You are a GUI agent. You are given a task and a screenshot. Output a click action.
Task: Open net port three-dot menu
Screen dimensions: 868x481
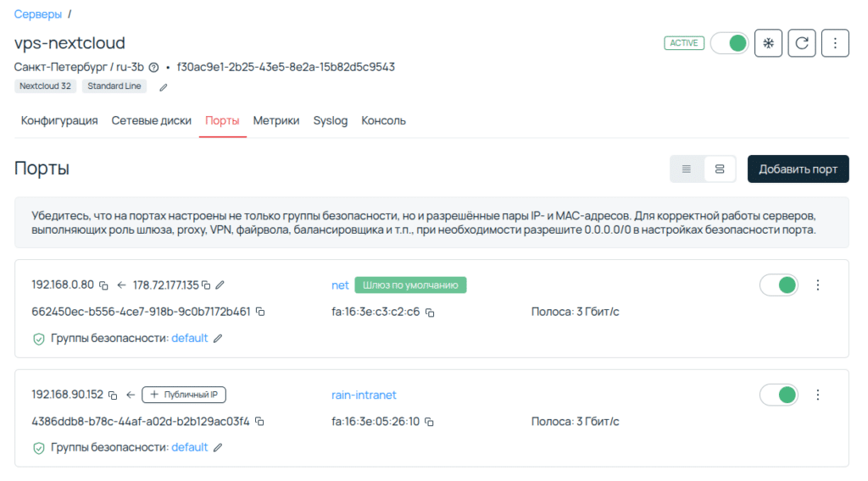(x=818, y=285)
